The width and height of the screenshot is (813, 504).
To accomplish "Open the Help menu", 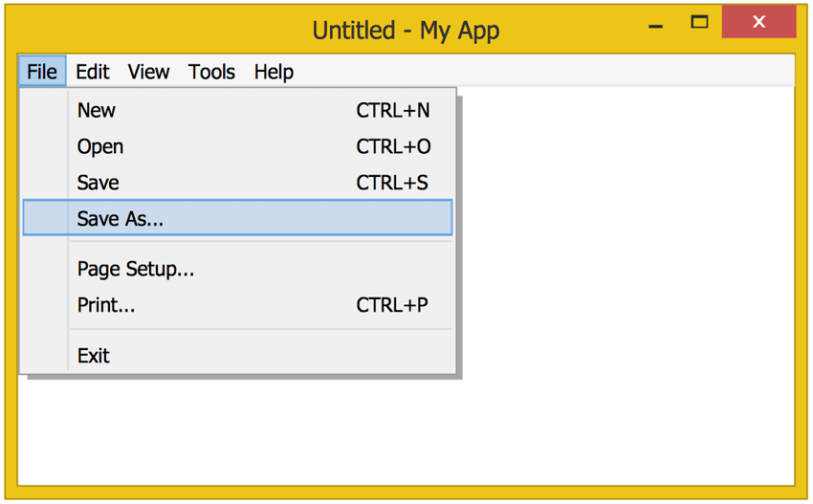I will 274,72.
